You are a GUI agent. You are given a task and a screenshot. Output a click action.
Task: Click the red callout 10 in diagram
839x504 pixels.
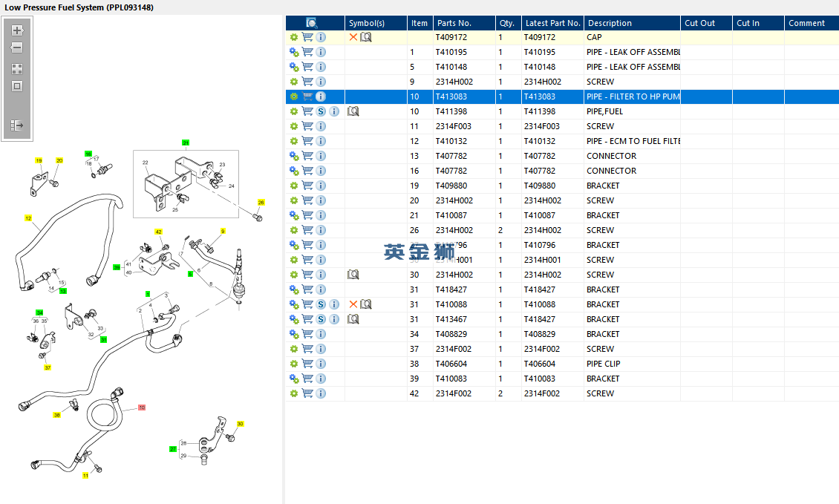(x=141, y=408)
